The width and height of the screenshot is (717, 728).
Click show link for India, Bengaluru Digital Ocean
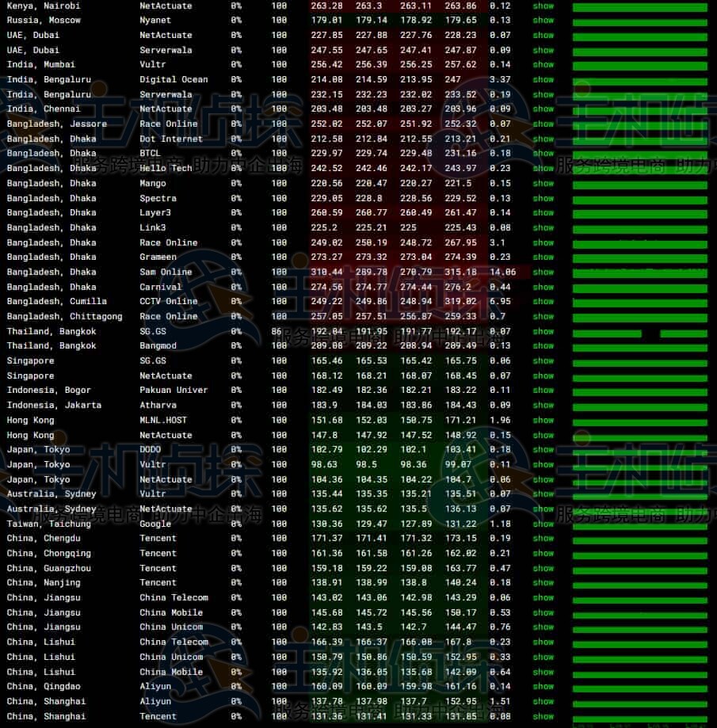(543, 80)
